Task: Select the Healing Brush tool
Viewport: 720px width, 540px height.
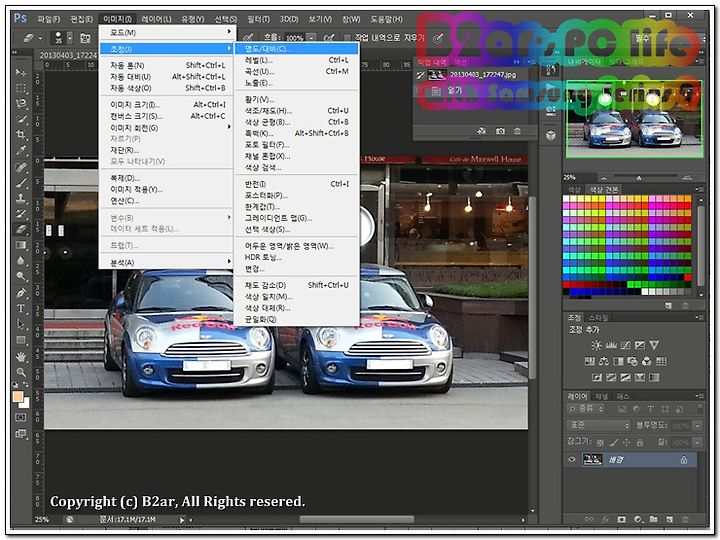Action: pos(21,167)
